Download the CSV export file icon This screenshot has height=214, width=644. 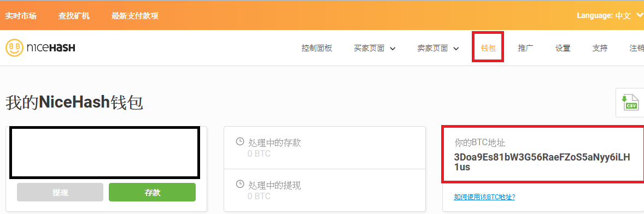pos(630,103)
